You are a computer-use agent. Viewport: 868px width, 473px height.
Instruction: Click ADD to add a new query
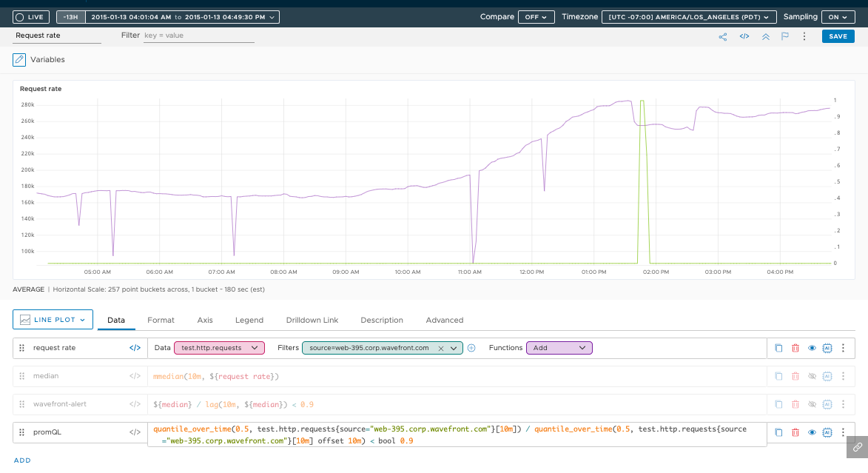point(22,460)
